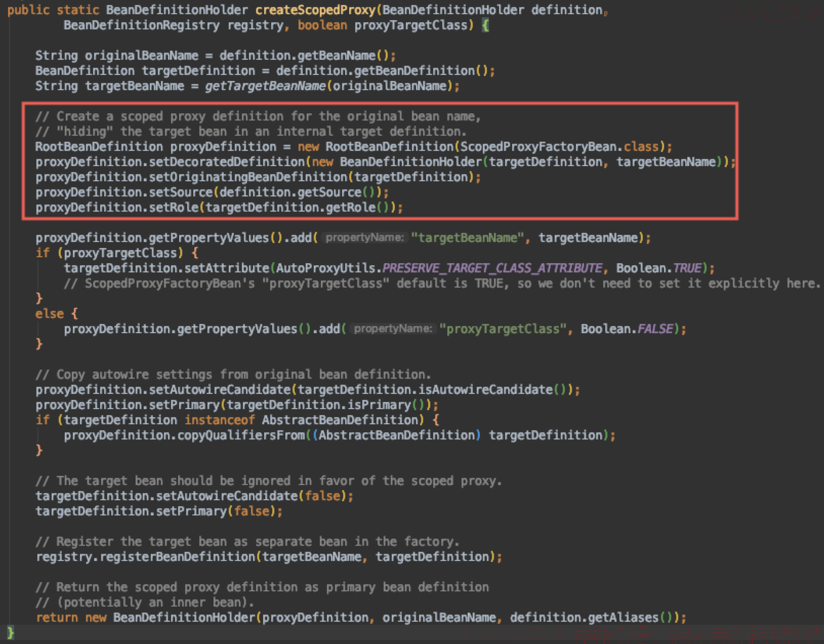Click proxyDefinition.setAutowireCandidate line

(308, 390)
